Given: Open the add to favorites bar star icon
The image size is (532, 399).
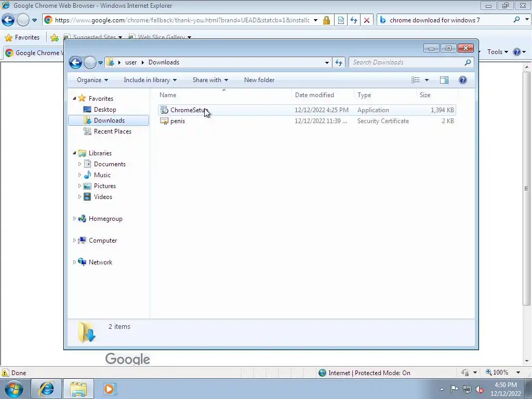Looking at the screenshot, I should [x=54, y=37].
